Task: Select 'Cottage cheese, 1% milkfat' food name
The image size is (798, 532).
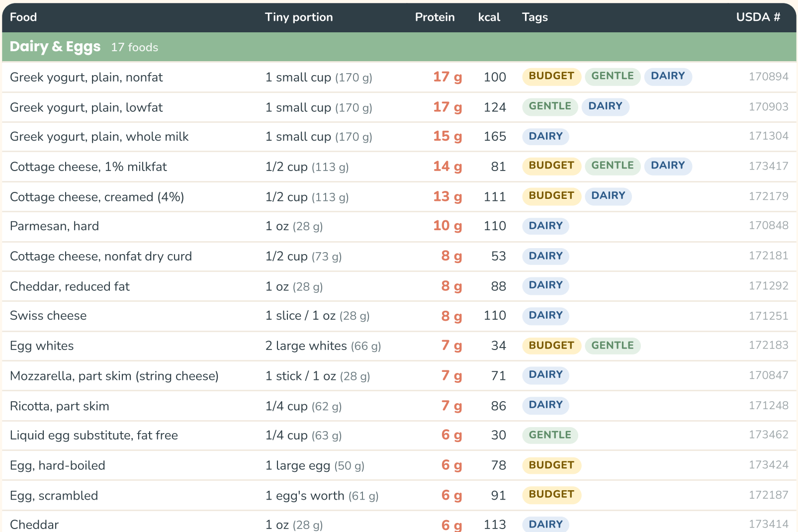Action: [x=89, y=167]
